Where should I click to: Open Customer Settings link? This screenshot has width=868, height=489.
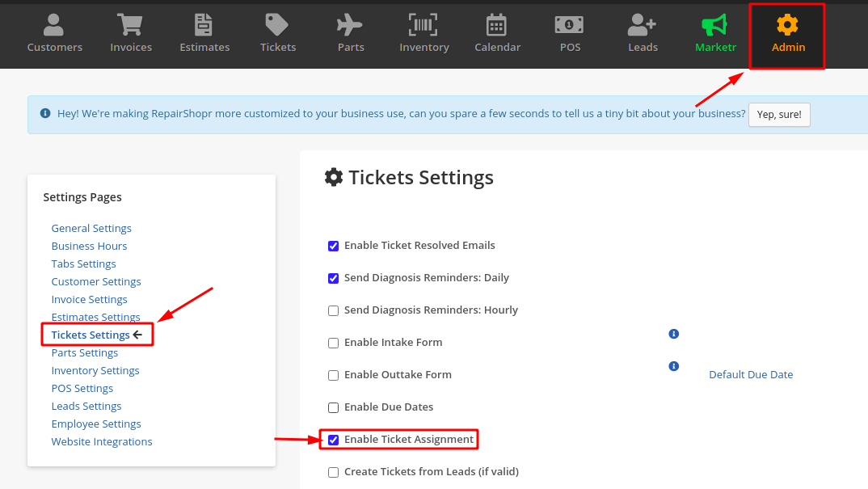96,281
